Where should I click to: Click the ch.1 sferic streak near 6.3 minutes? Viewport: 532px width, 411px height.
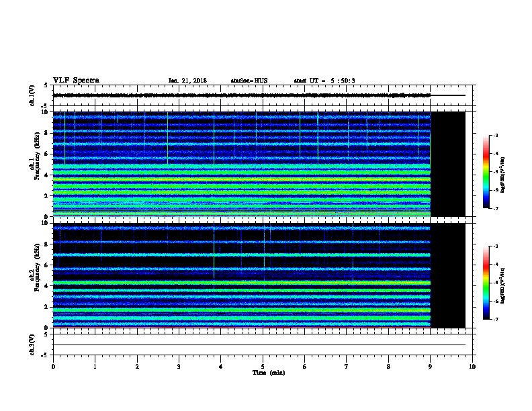point(318,138)
